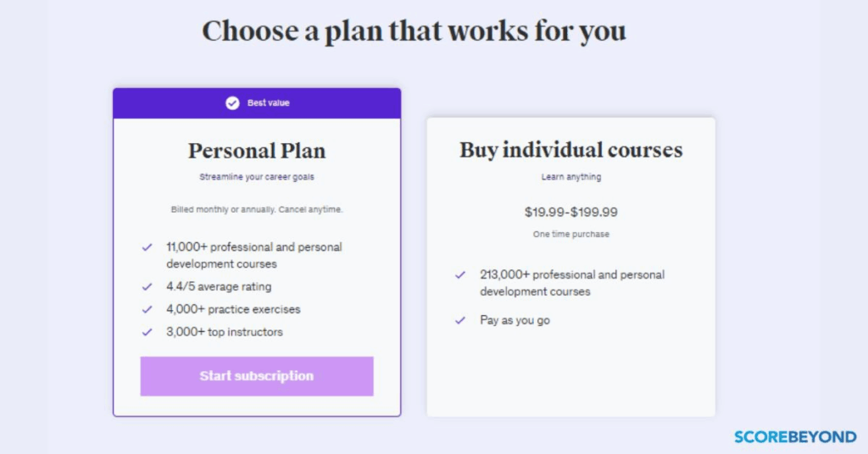Click the "Billed monthly or annually" note
The image size is (868, 454).
tap(257, 209)
